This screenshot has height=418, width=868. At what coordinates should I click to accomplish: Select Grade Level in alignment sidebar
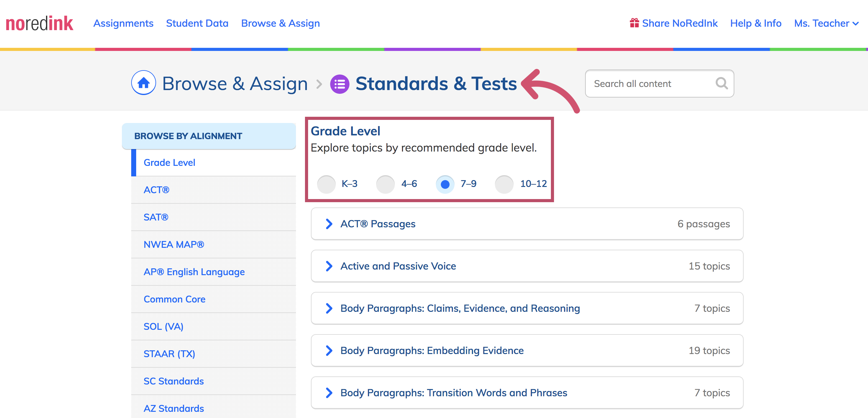[x=214, y=162]
